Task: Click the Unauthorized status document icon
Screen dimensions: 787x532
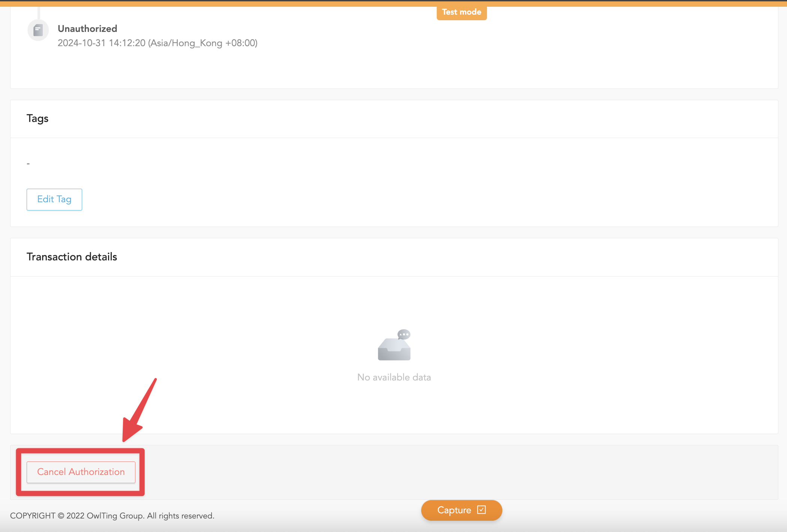Action: click(x=38, y=30)
